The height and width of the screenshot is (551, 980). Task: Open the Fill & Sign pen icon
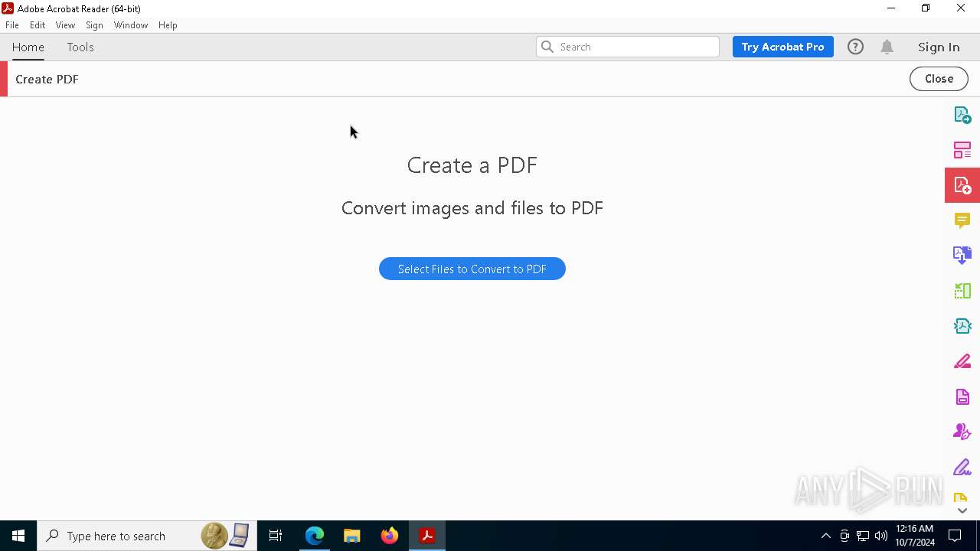962,467
